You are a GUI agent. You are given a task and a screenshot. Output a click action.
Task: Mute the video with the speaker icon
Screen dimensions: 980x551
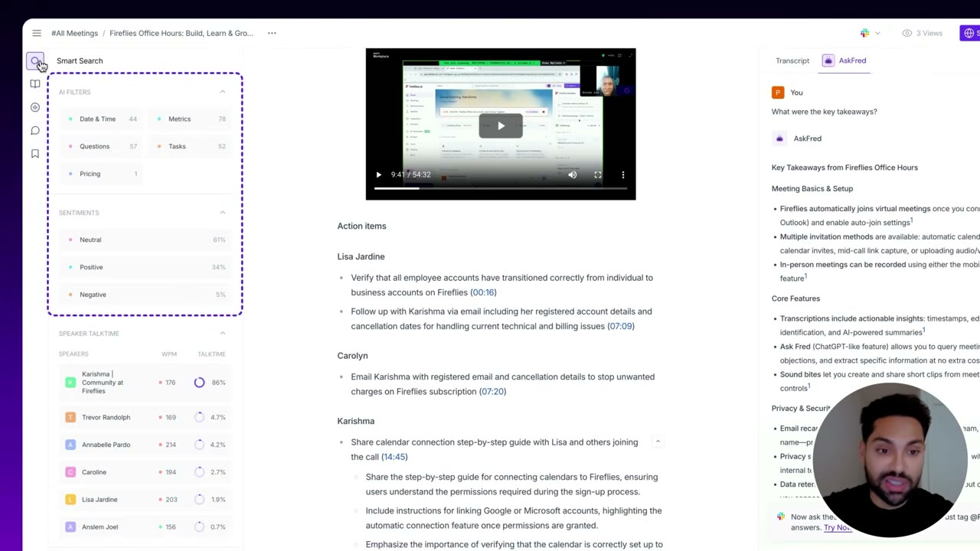pyautogui.click(x=573, y=174)
